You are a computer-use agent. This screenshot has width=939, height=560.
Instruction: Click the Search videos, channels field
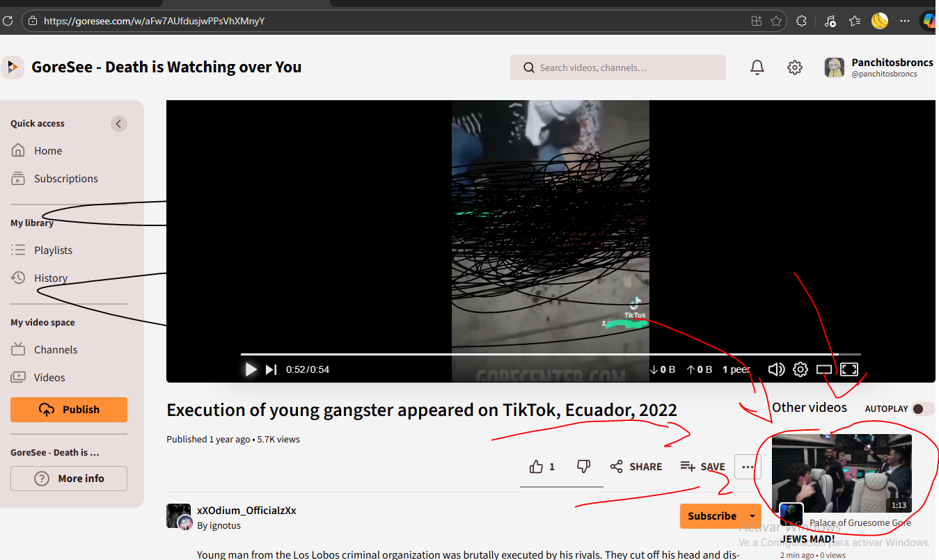[618, 67]
